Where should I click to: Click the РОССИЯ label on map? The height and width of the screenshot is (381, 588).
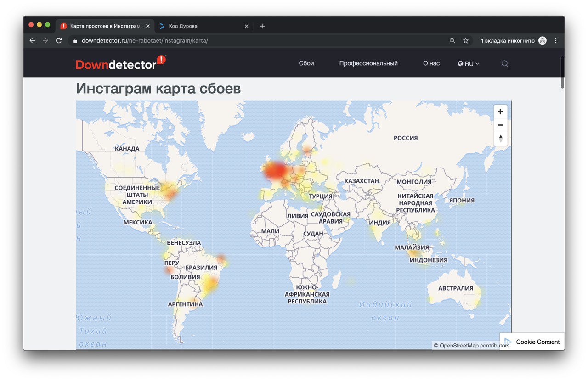pyautogui.click(x=406, y=138)
